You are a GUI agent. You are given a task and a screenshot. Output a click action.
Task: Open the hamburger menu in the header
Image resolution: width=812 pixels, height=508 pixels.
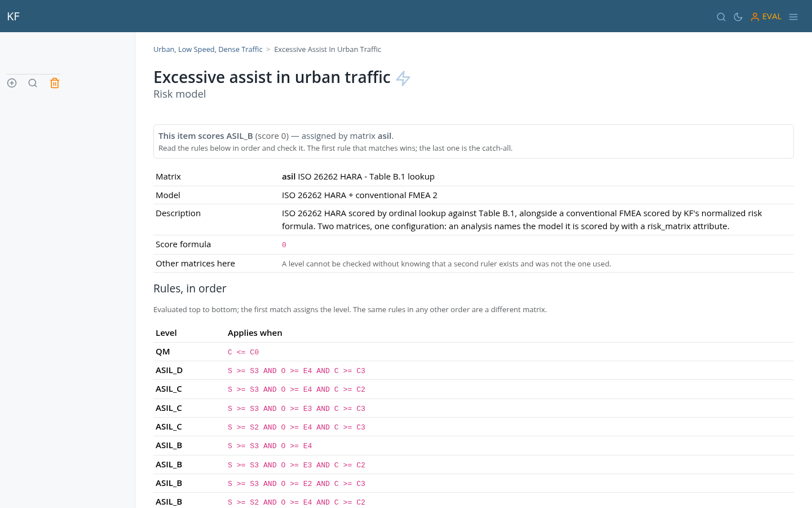point(793,17)
